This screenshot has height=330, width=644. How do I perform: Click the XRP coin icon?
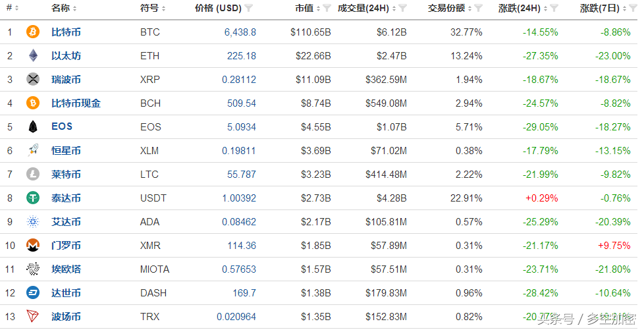point(33,79)
